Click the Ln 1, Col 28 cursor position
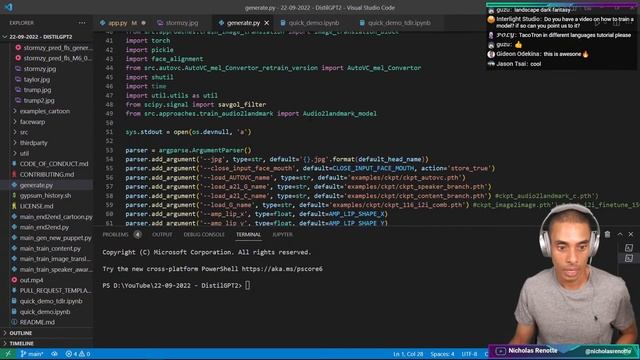This screenshot has height=360, width=640. (408, 354)
